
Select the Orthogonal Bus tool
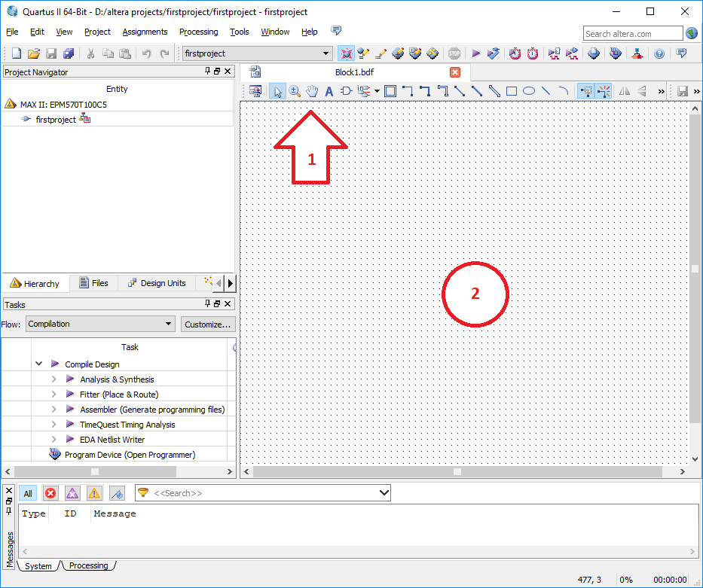(x=425, y=91)
